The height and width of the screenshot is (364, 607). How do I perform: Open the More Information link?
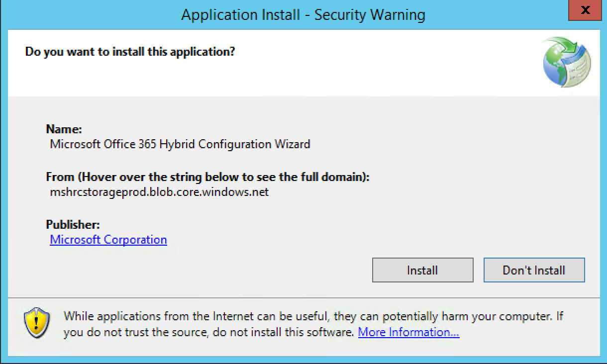click(408, 332)
